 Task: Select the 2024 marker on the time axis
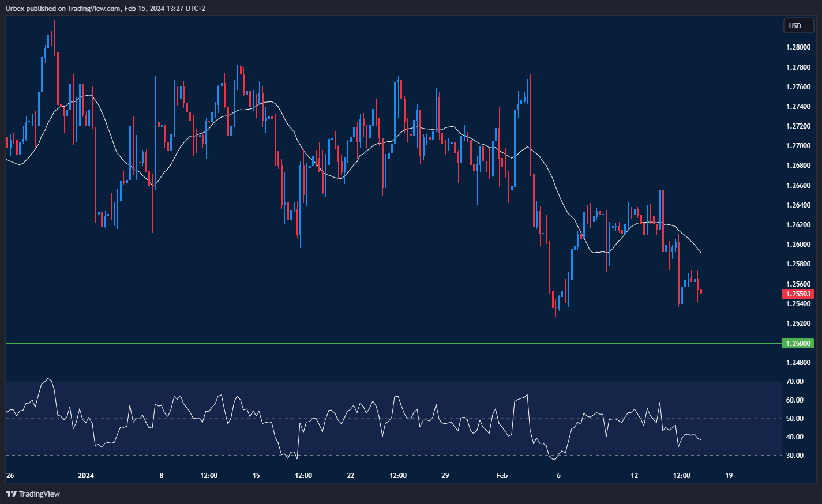[86, 476]
